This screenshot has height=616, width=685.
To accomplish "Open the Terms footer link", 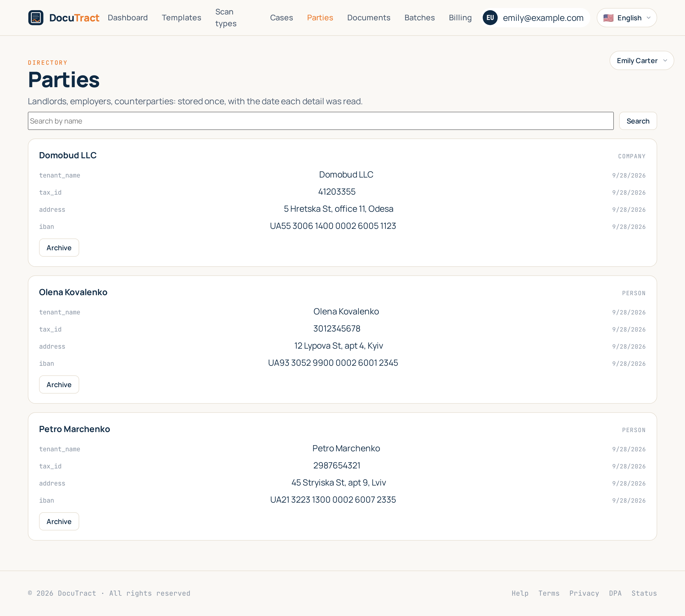I will (549, 593).
